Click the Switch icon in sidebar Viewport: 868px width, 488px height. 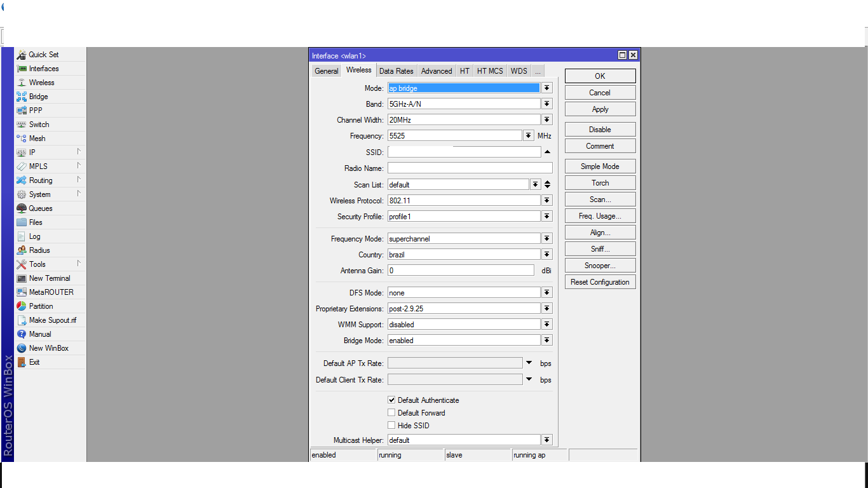pos(22,125)
